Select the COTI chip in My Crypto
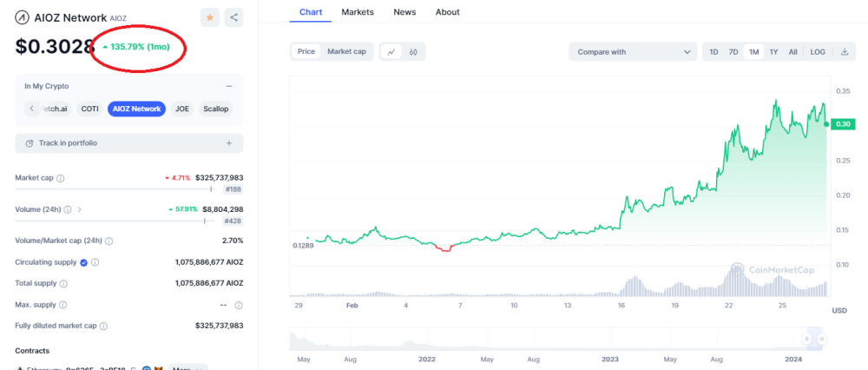Image resolution: width=868 pixels, height=370 pixels. tap(89, 109)
